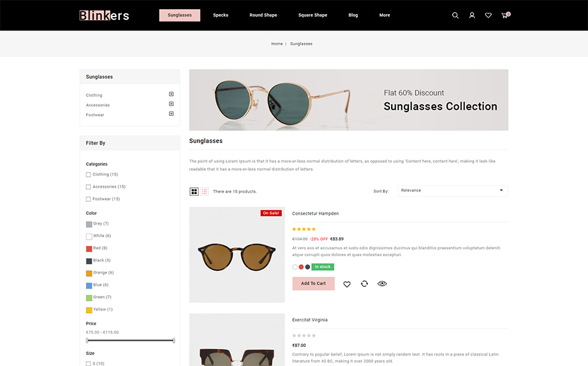Click the Add To Cart button
The width and height of the screenshot is (588, 366).
[313, 284]
